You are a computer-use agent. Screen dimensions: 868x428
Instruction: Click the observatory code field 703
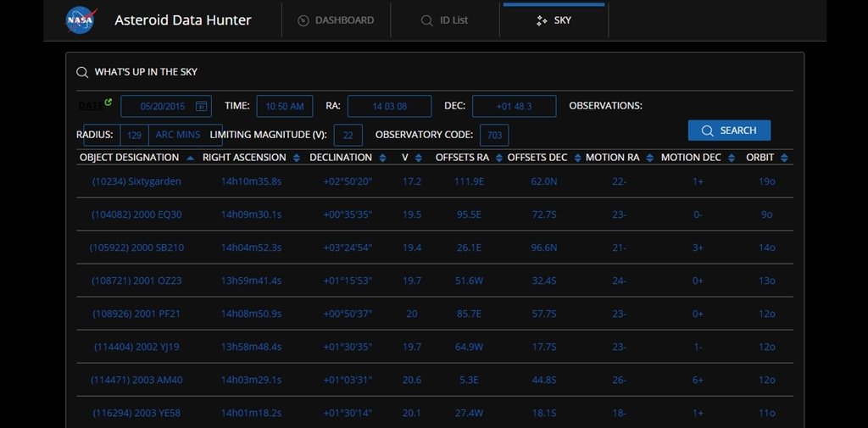[x=494, y=135]
